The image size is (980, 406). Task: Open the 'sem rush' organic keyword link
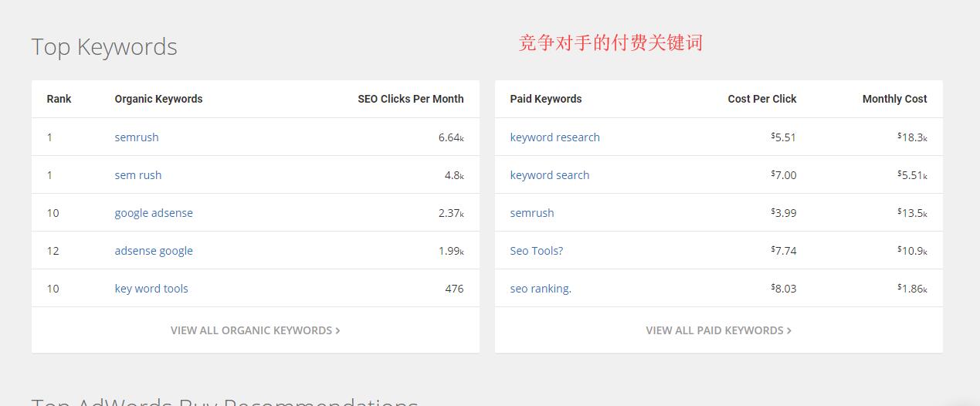(138, 175)
